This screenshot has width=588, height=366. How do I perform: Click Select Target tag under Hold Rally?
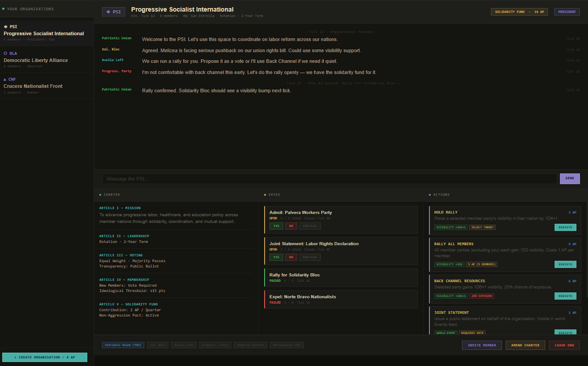click(482, 227)
